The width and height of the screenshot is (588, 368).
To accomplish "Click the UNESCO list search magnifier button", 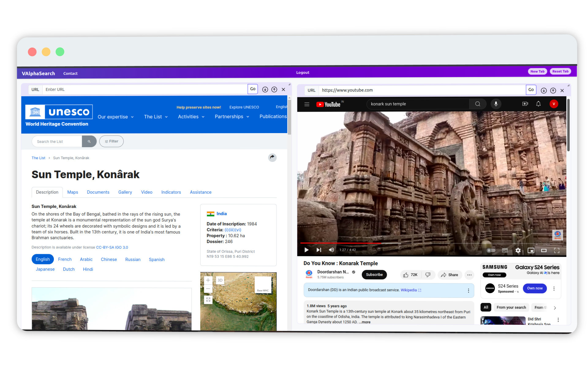I will (89, 141).
